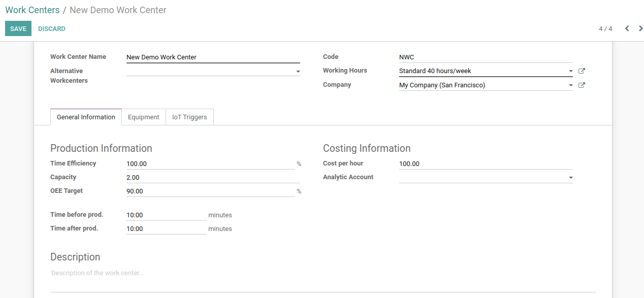Click the Alternative Workcenters label
The height and width of the screenshot is (298, 644).
click(69, 76)
